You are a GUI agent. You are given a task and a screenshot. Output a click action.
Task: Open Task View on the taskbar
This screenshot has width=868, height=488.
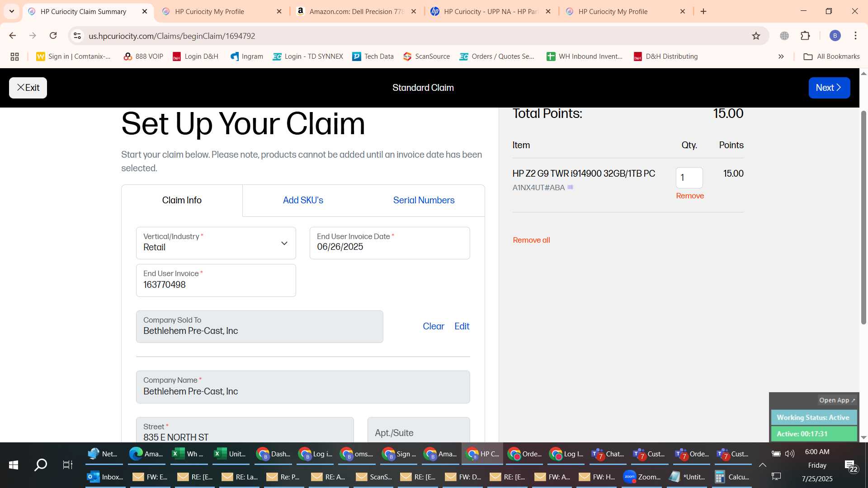pyautogui.click(x=67, y=465)
